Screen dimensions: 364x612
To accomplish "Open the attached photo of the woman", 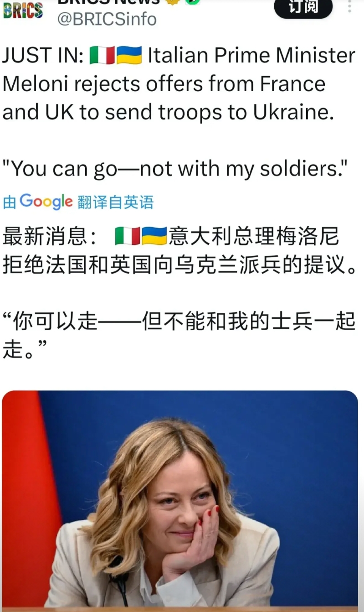I will (x=180, y=499).
